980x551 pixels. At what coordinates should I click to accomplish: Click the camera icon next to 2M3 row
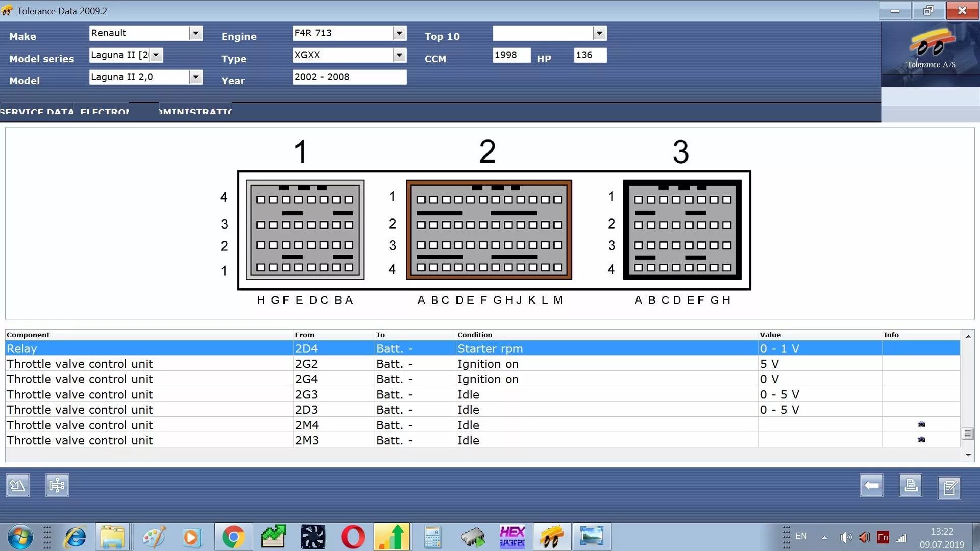click(921, 440)
